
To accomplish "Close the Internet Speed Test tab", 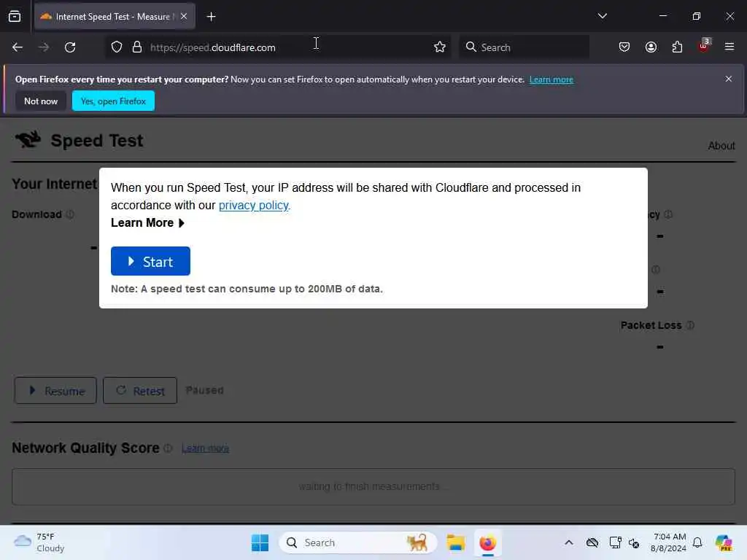I will [184, 16].
